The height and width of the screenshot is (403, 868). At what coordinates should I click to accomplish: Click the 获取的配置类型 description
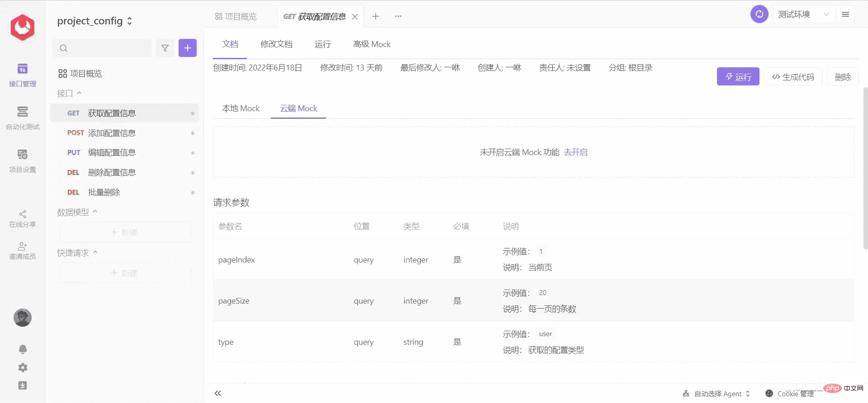pyautogui.click(x=556, y=350)
